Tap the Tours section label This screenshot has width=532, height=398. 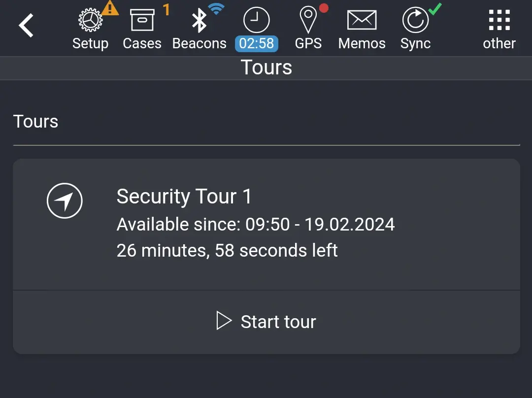(35, 121)
